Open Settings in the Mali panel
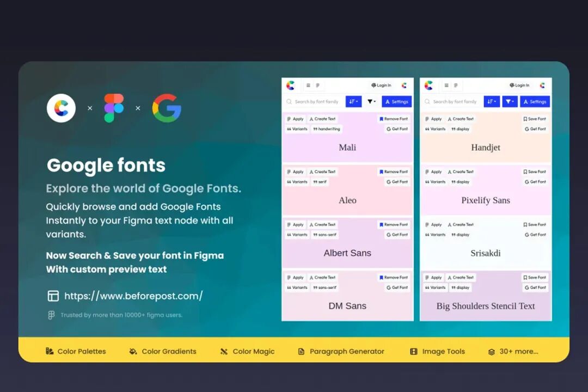The width and height of the screenshot is (588, 392). click(x=397, y=102)
